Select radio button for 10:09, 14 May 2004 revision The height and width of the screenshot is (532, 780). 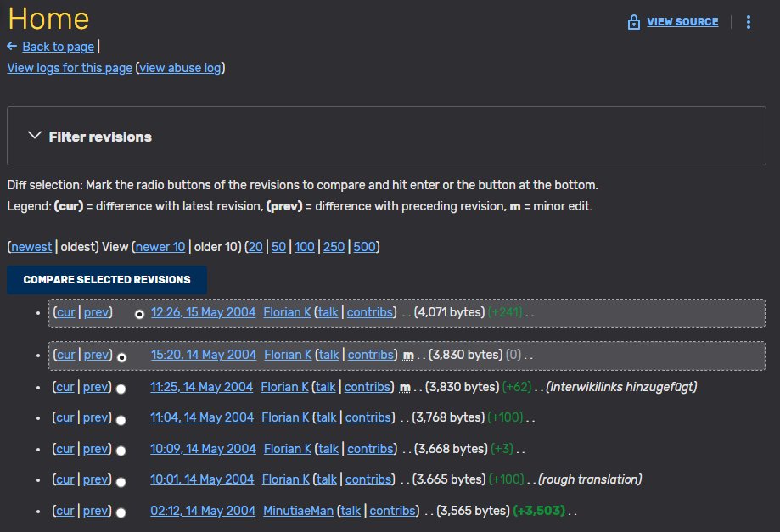(121, 451)
